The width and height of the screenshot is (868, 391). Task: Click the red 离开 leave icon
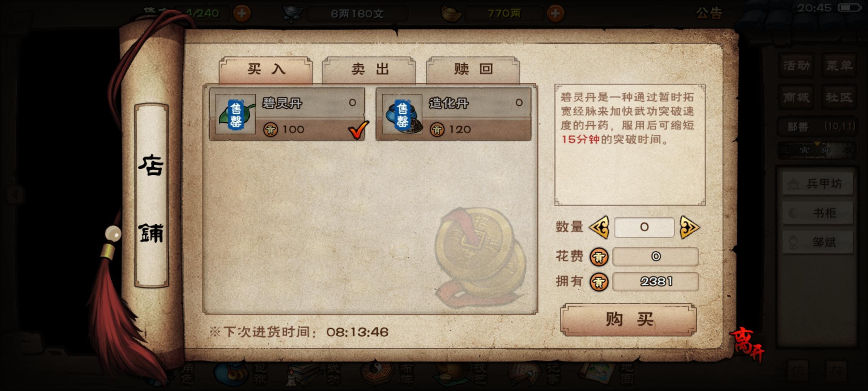[x=748, y=344]
